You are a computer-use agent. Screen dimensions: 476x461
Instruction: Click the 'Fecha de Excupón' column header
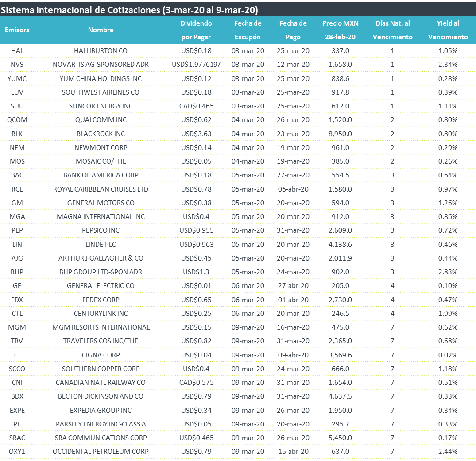click(248, 30)
